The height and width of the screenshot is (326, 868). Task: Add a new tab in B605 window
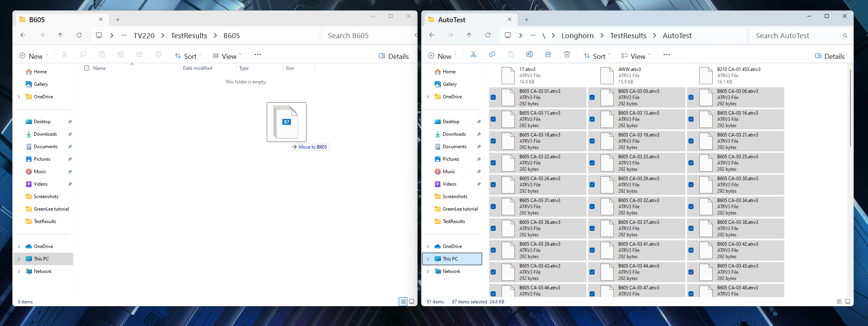tap(118, 20)
